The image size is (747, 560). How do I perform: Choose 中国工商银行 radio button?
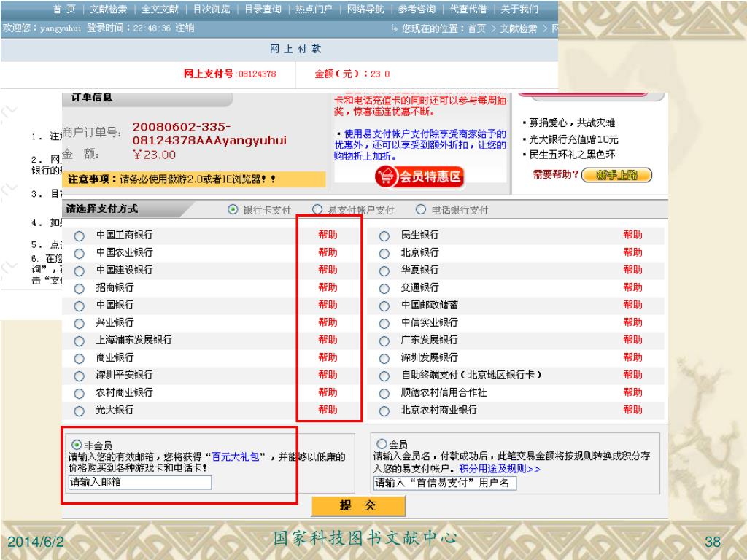click(x=79, y=236)
